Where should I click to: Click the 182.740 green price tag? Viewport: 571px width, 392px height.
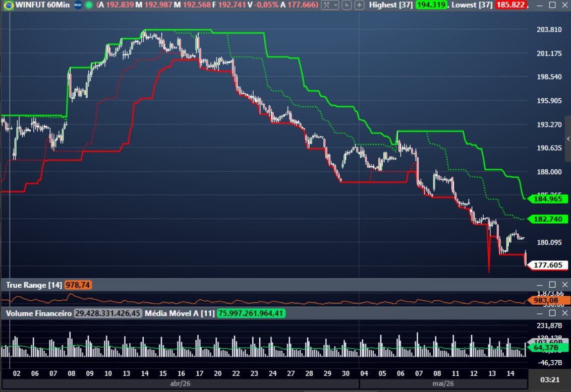pos(547,219)
